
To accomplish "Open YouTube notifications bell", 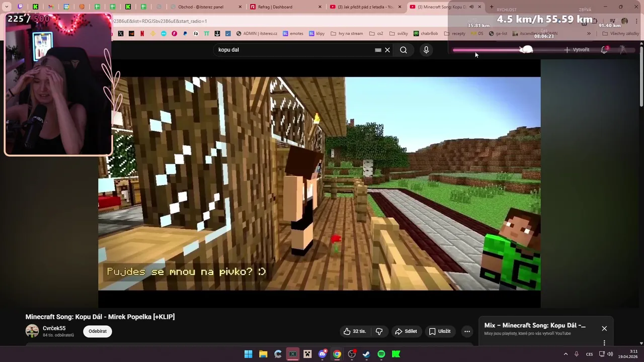I will [x=604, y=50].
